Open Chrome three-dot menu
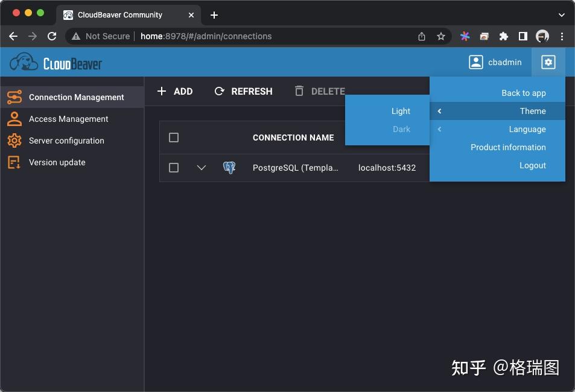The image size is (575, 392). [x=562, y=36]
